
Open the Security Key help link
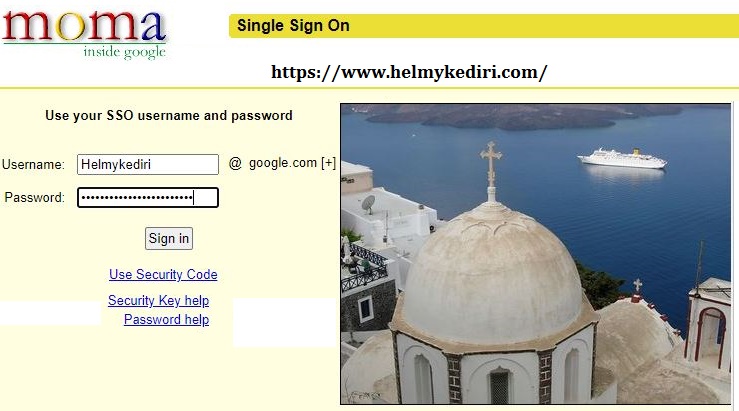(x=158, y=300)
